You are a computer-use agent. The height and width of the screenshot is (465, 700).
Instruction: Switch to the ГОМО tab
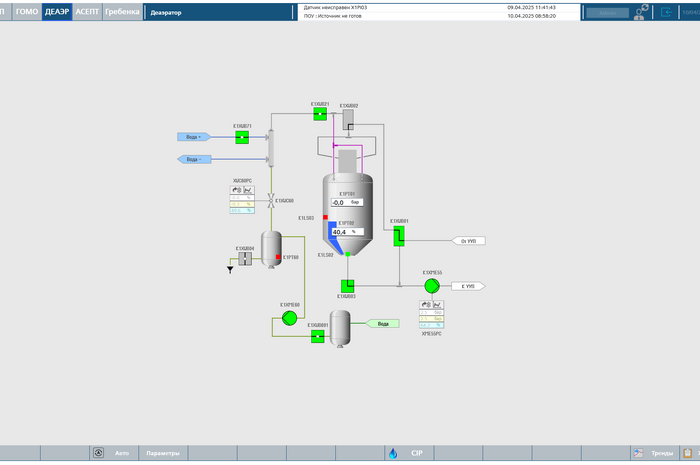point(26,12)
